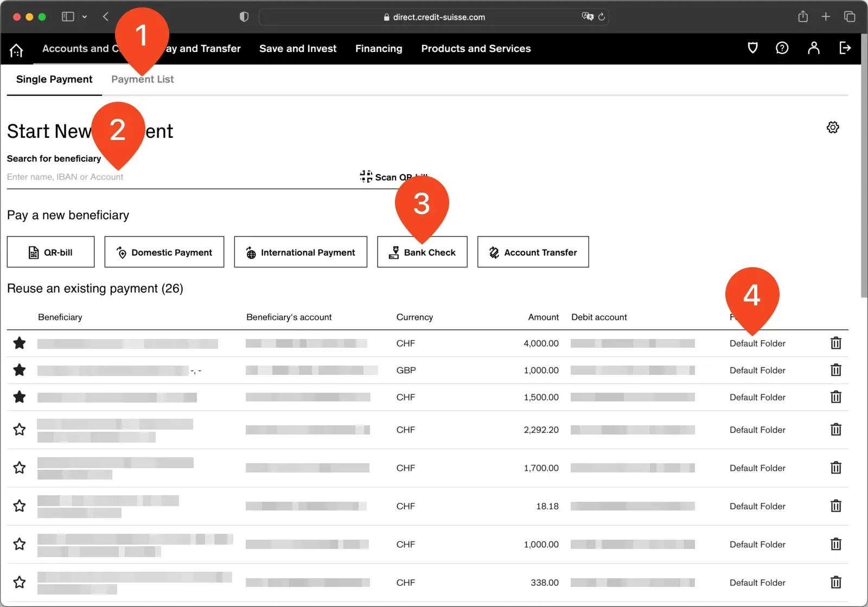Click the Home icon in navigation bar

coord(16,49)
